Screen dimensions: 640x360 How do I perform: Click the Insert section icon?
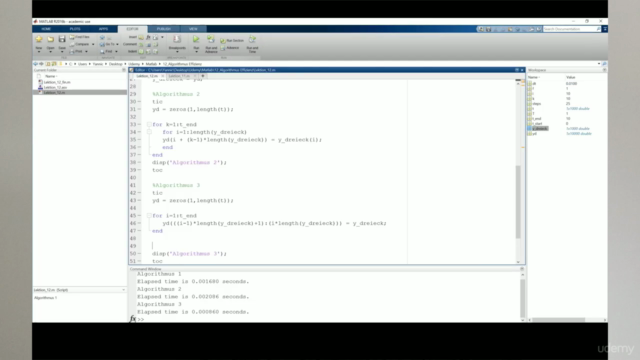click(x=141, y=37)
